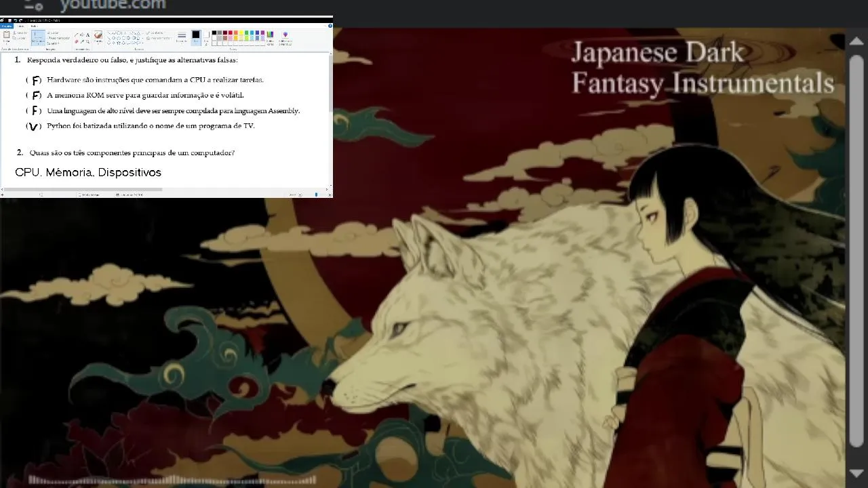Click the Redo arrow in Paint title bar

pyautogui.click(x=21, y=20)
